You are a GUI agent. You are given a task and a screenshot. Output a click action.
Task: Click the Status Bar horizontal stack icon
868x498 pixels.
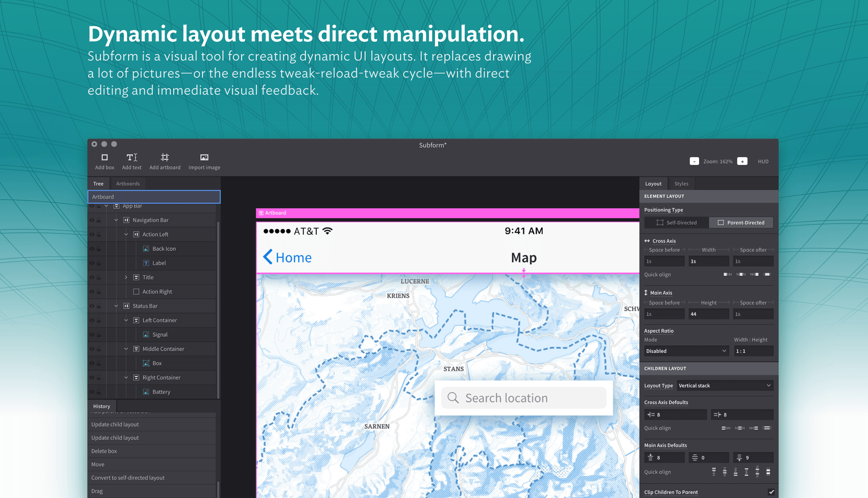pos(126,306)
